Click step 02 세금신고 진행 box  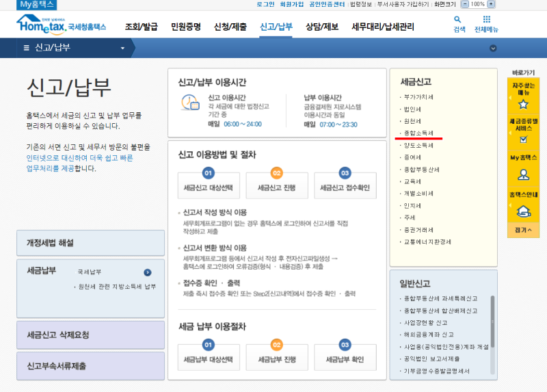click(x=277, y=185)
